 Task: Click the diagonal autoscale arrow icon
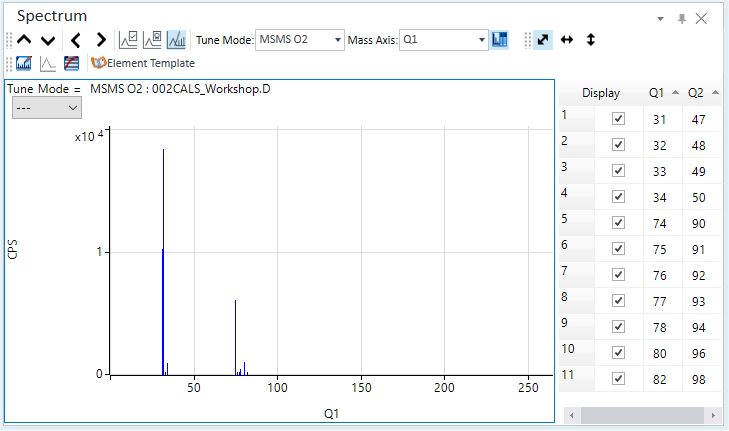click(543, 40)
